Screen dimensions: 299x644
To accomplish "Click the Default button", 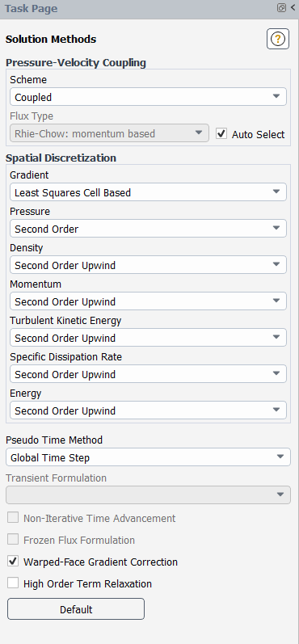I will click(x=76, y=609).
